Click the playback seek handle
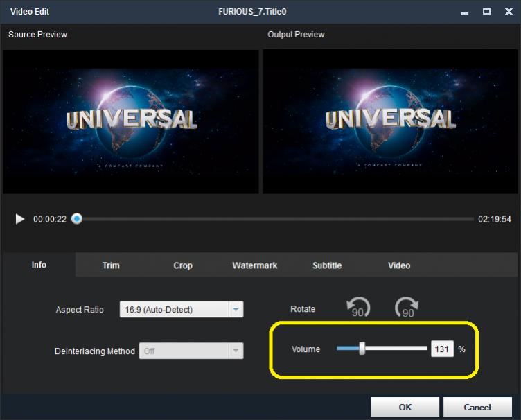Viewport: 521px width, 420px height. click(x=77, y=219)
